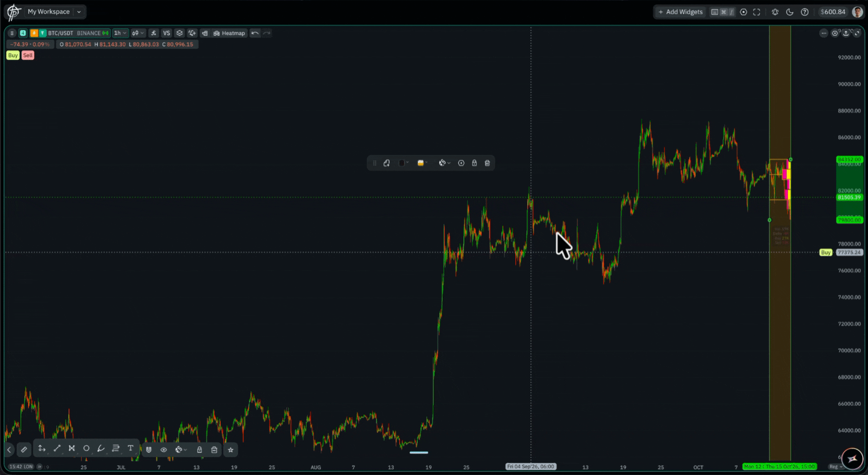Open favorites star in bottom toolbar

pyautogui.click(x=230, y=449)
